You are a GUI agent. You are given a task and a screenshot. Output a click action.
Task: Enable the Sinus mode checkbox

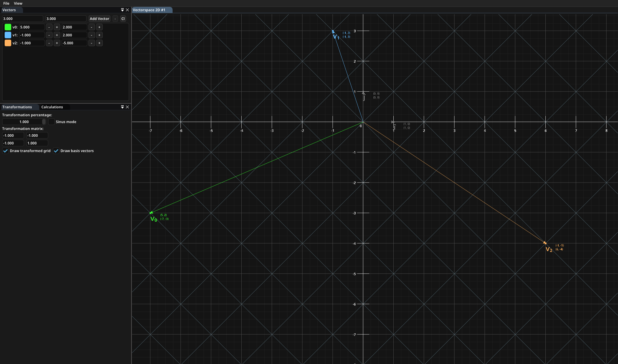pyautogui.click(x=51, y=122)
